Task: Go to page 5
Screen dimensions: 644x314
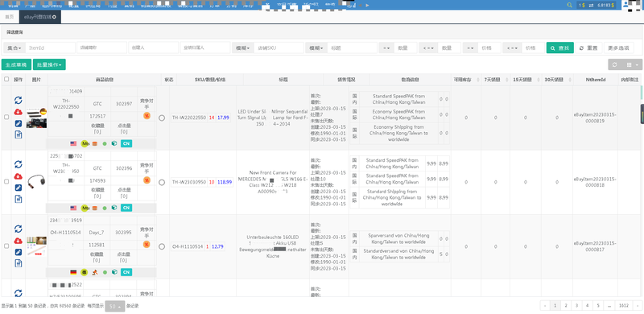Action: 598,305
